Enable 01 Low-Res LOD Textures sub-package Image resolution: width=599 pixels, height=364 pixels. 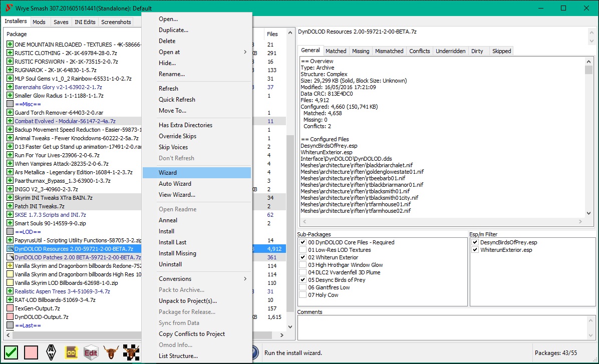(x=303, y=250)
